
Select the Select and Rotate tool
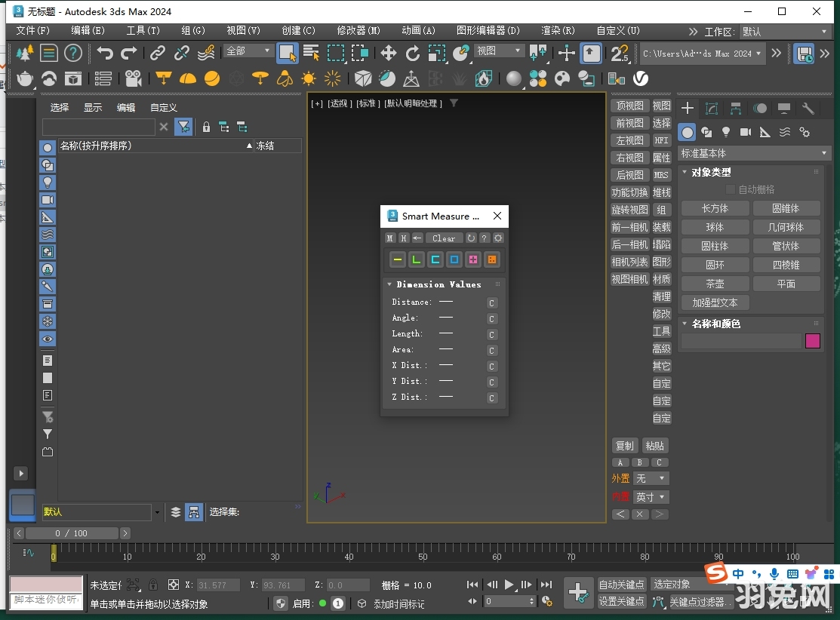413,54
